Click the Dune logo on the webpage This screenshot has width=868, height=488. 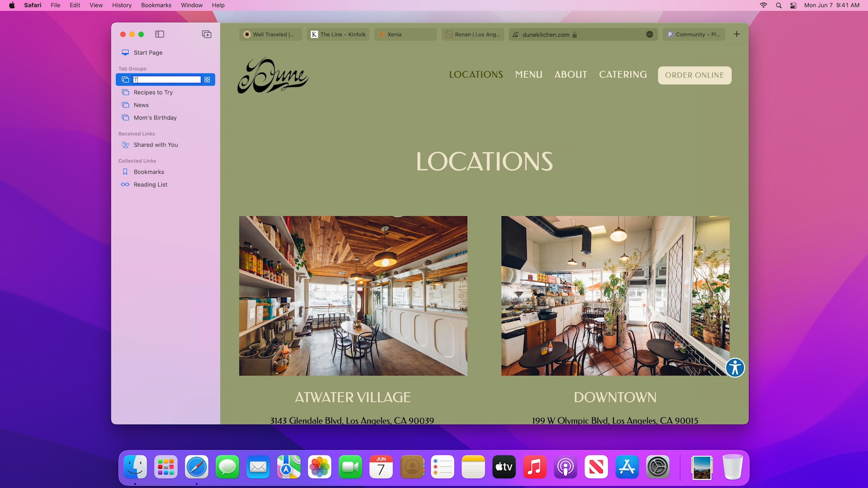click(273, 75)
